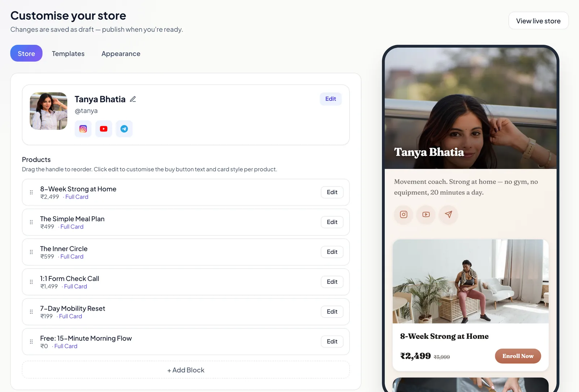Click the title 7-Day Mobility Reset
The width and height of the screenshot is (579, 392).
pos(73,308)
